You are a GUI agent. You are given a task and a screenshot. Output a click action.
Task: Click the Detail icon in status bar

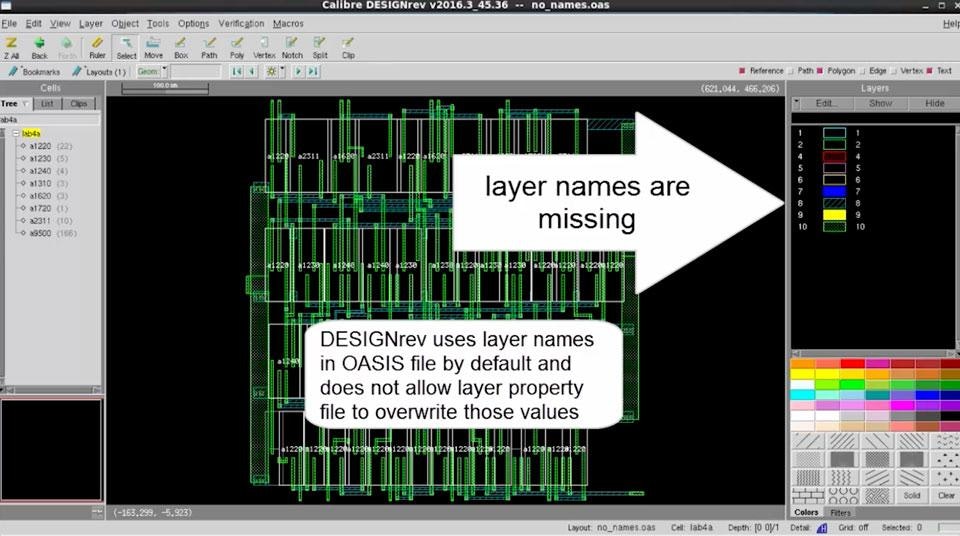point(822,528)
